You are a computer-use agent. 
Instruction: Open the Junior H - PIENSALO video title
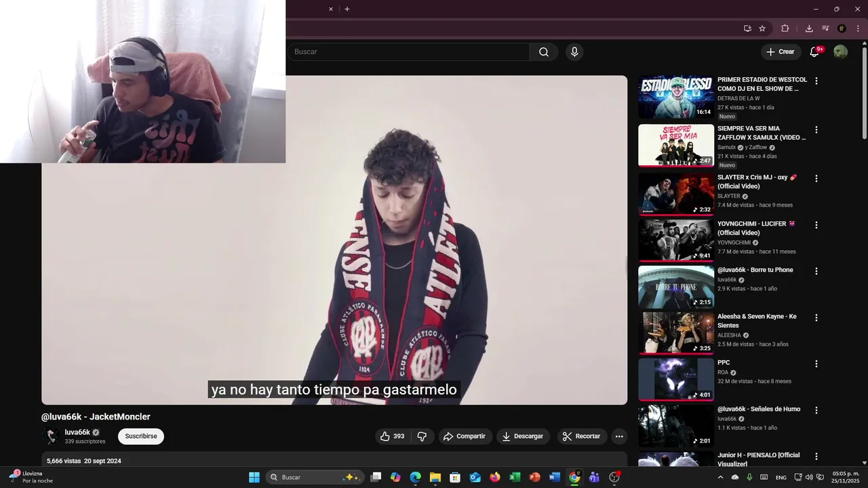tap(759, 460)
